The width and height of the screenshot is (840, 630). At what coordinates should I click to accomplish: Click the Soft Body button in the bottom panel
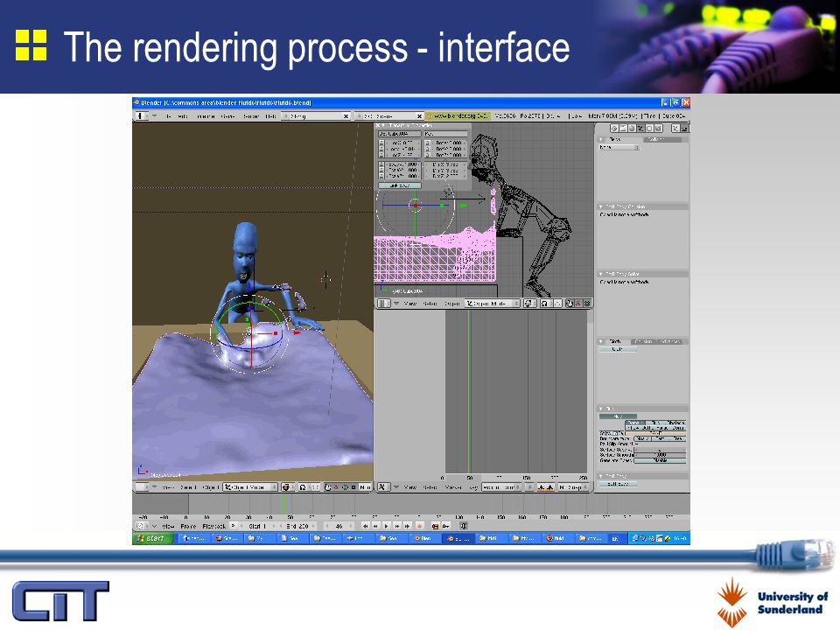[x=619, y=484]
